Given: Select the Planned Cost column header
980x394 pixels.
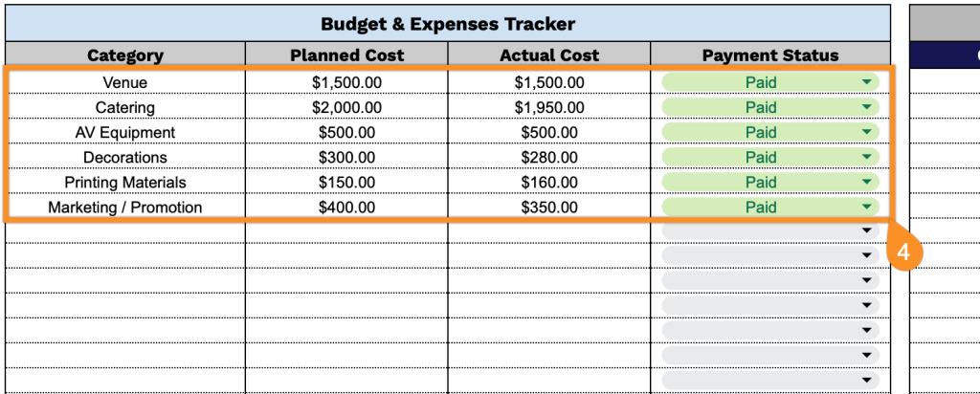Looking at the screenshot, I should tap(346, 55).
